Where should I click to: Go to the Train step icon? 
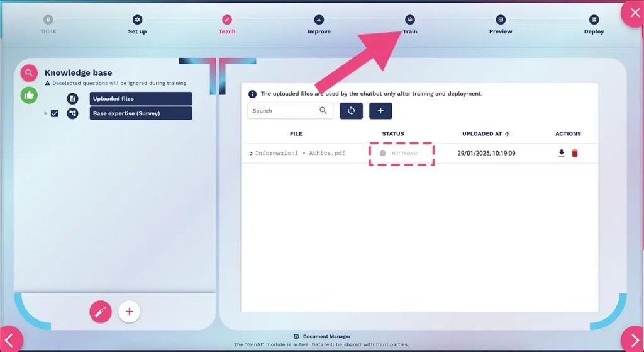pos(410,20)
